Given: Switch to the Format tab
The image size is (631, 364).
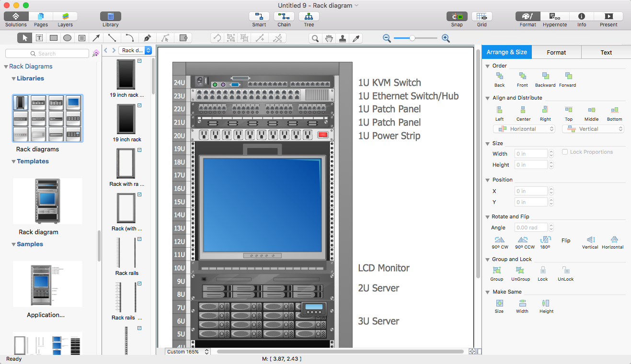Looking at the screenshot, I should click(x=556, y=52).
